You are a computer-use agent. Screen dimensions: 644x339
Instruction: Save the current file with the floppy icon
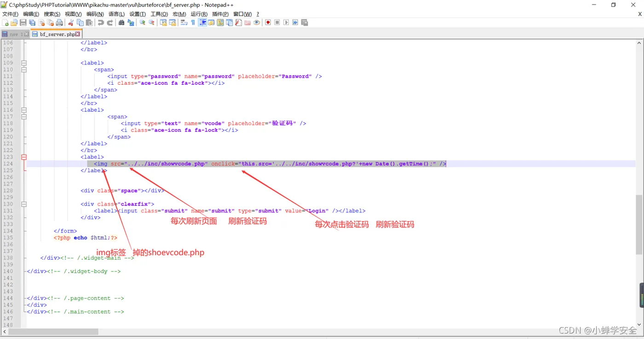23,23
